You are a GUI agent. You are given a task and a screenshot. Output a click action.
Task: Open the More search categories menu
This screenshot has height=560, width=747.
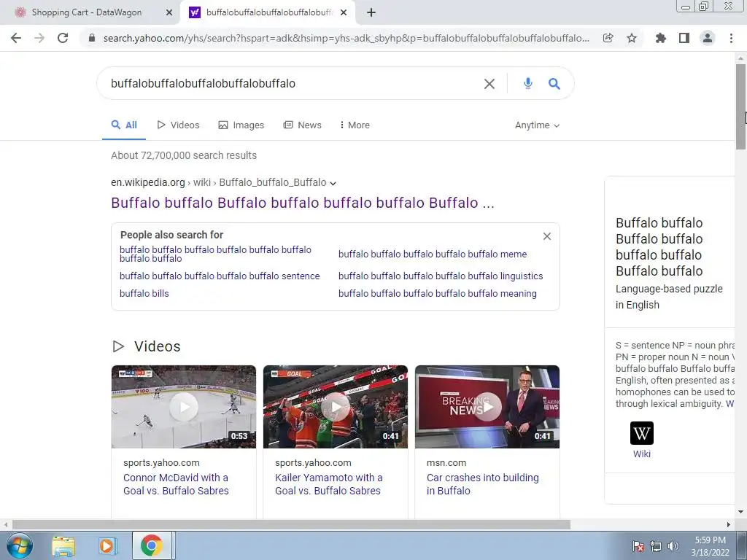click(355, 125)
